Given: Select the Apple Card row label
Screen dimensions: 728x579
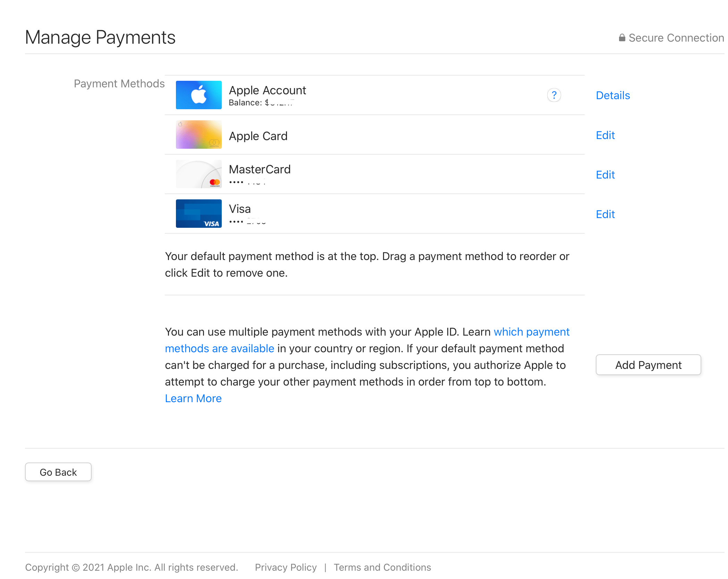Looking at the screenshot, I should 258,136.
